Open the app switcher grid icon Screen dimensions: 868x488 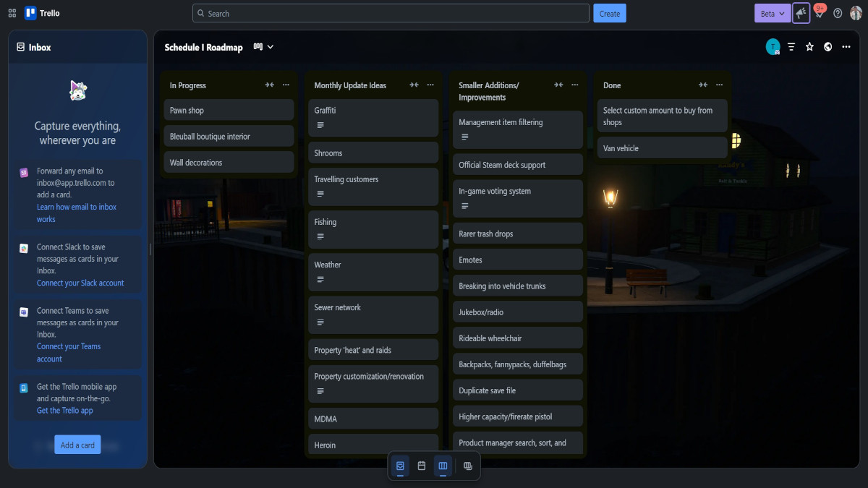click(12, 13)
